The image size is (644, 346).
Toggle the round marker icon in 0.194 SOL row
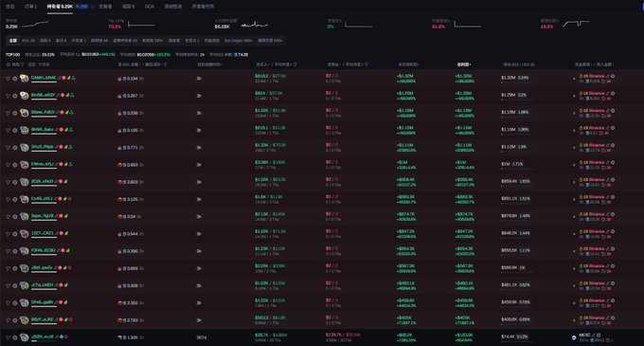pyautogui.click(x=15, y=78)
